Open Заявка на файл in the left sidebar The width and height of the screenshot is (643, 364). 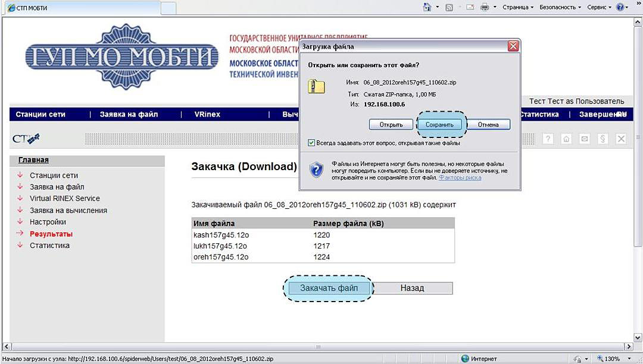57,187
